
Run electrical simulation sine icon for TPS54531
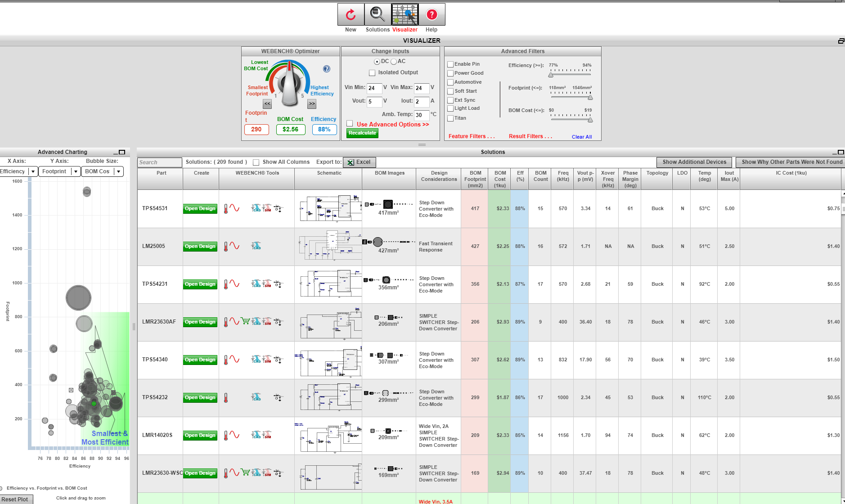pyautogui.click(x=234, y=208)
